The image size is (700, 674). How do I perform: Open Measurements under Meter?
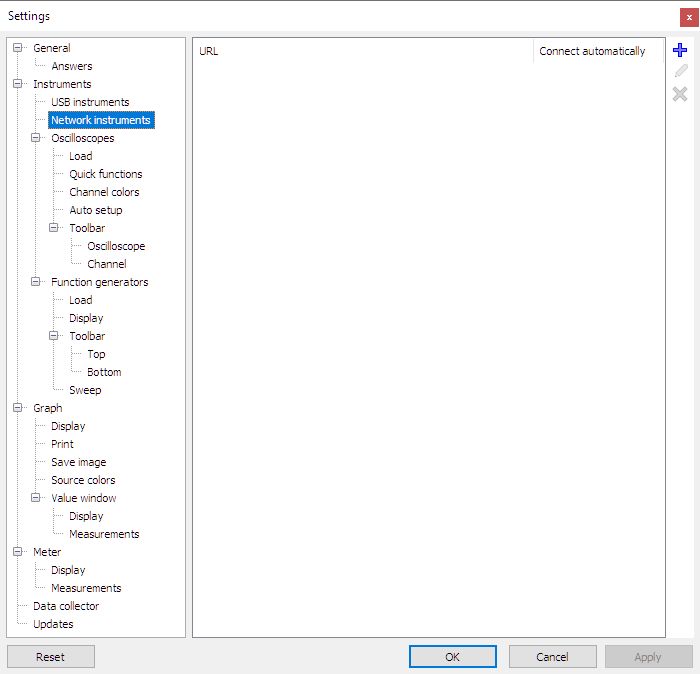[x=86, y=588]
